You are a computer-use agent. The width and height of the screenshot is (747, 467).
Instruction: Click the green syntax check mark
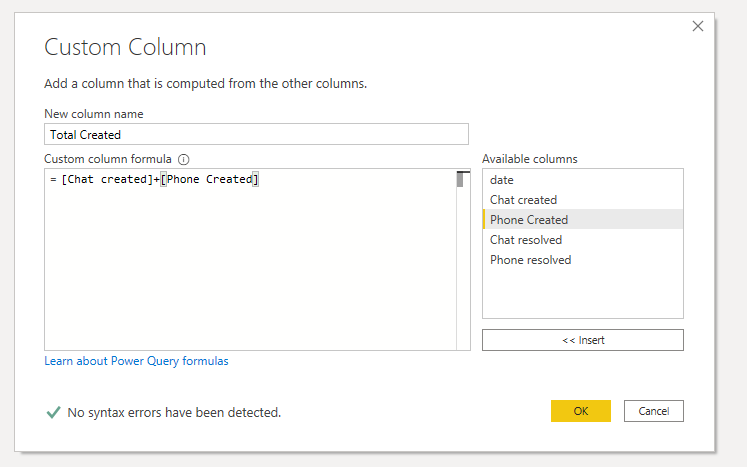click(x=53, y=412)
